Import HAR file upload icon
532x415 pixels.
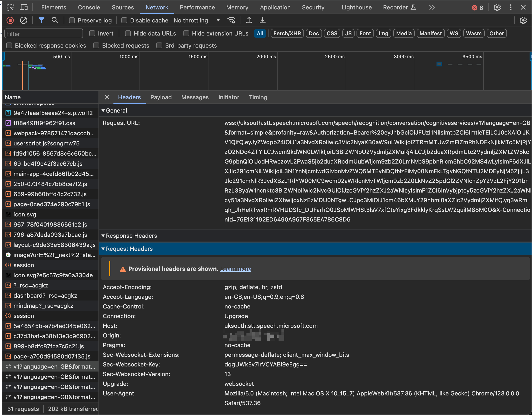[249, 20]
